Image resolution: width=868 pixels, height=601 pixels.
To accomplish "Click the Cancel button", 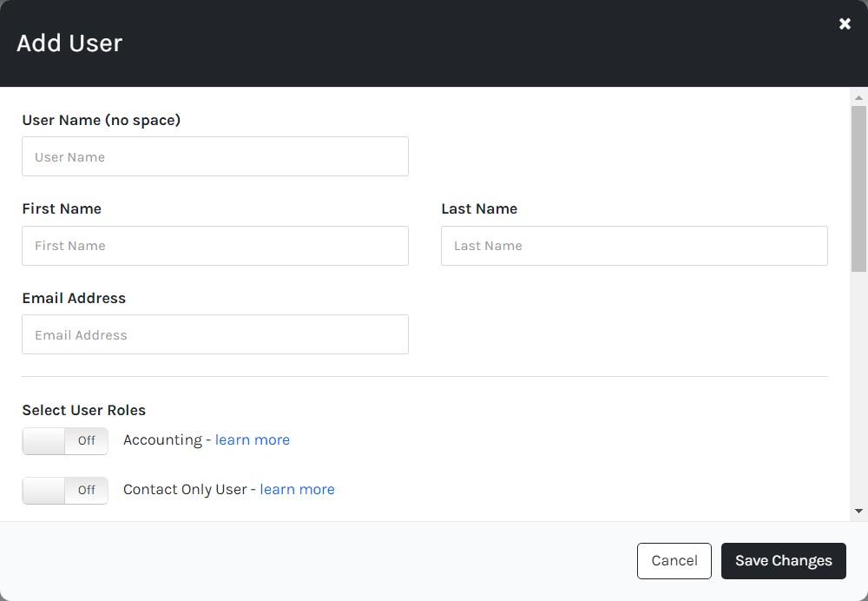I will point(674,560).
